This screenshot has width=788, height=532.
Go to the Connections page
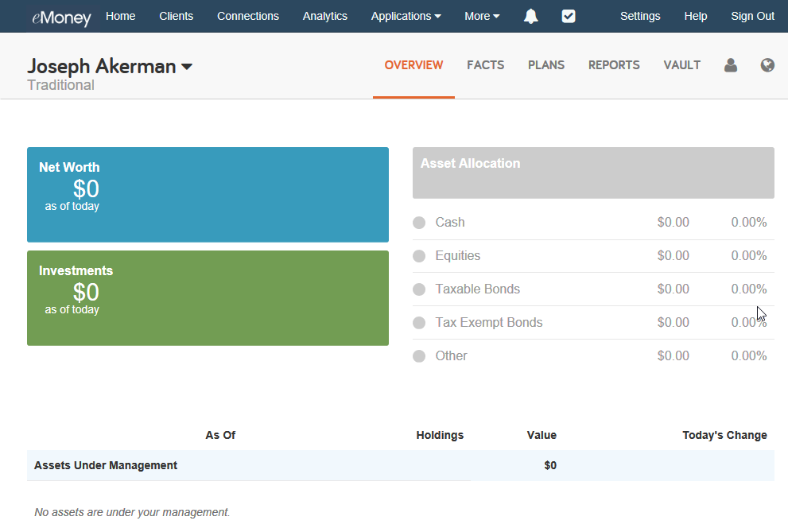coord(247,15)
